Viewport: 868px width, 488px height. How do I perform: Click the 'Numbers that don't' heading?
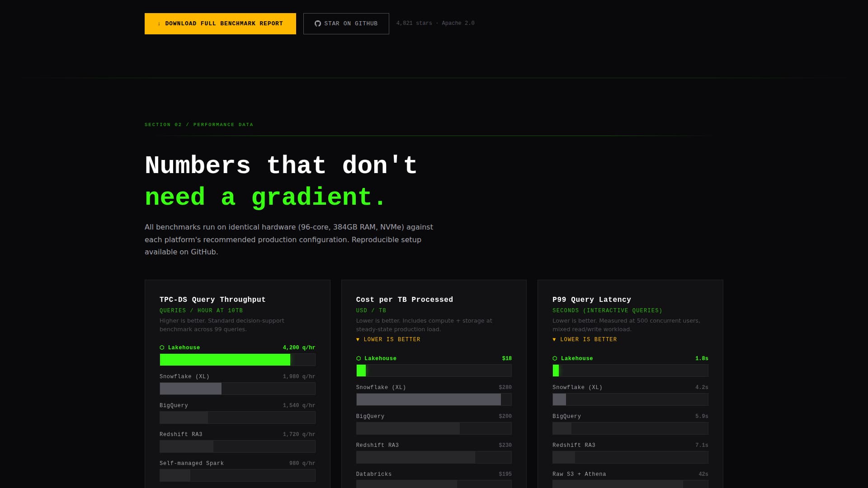click(281, 165)
